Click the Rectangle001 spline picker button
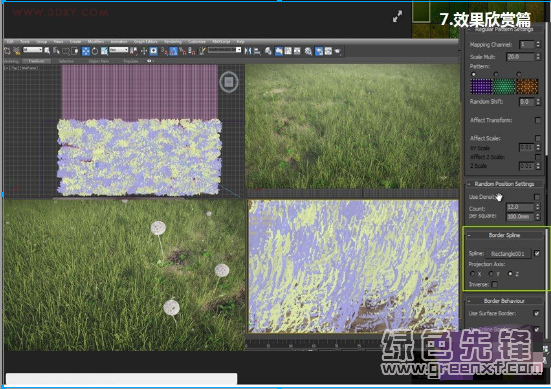 coord(508,254)
